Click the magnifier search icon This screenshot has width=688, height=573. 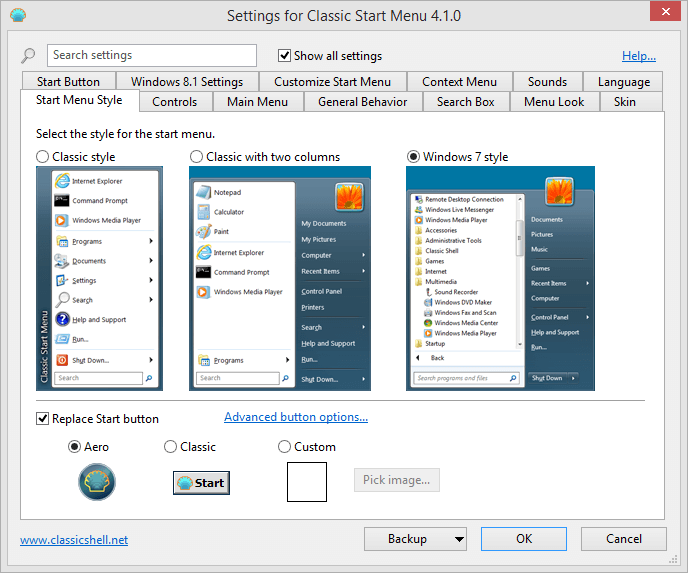pyautogui.click(x=28, y=55)
